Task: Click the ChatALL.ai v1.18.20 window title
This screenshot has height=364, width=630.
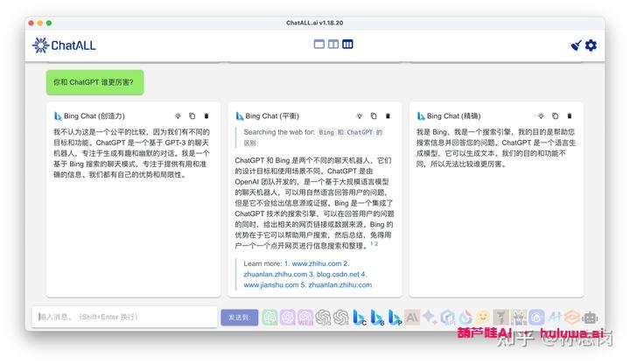Action: pos(315,23)
